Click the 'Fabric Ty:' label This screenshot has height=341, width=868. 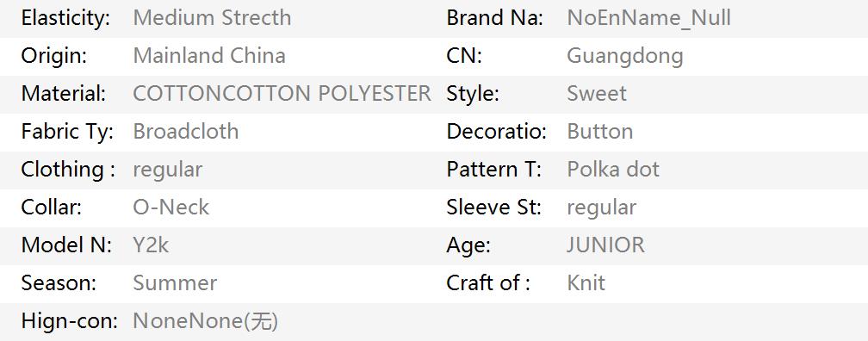pyautogui.click(x=67, y=133)
